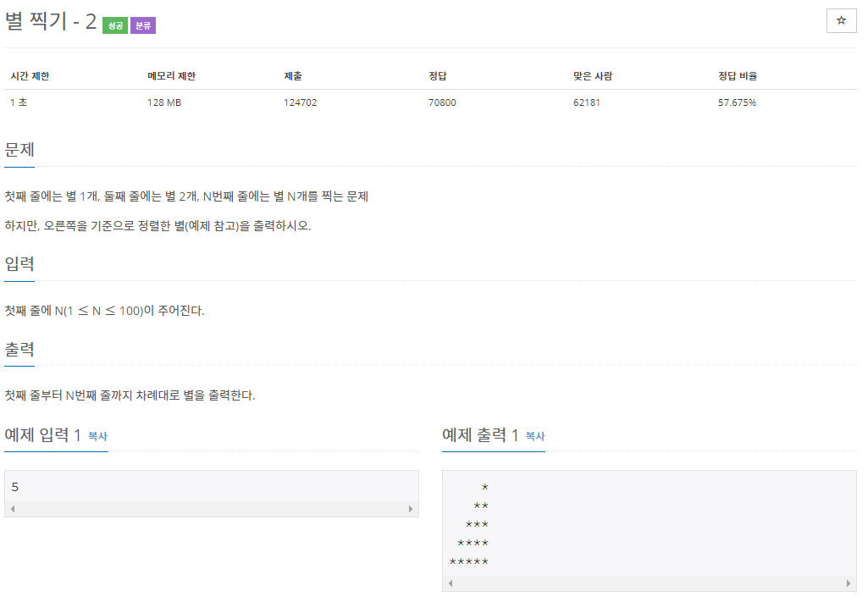Image resolution: width=868 pixels, height=608 pixels.
Task: Click the solved users count 62181
Action: (x=587, y=102)
